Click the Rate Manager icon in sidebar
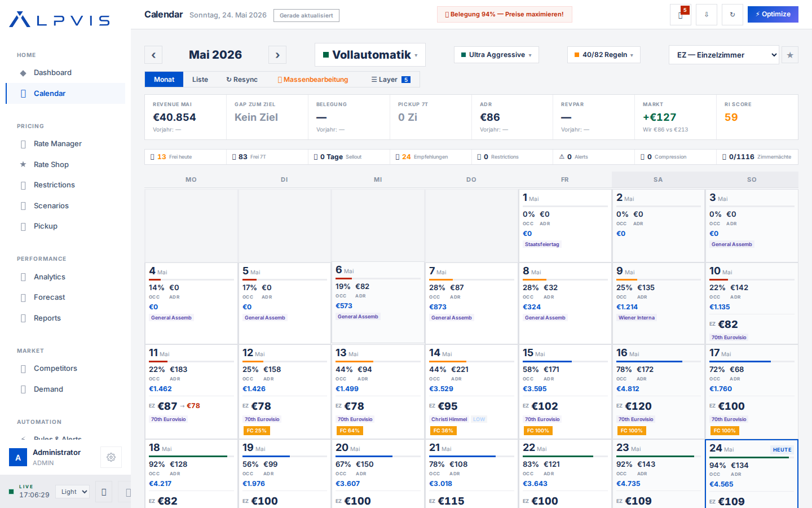This screenshot has height=508, width=812. coord(23,144)
